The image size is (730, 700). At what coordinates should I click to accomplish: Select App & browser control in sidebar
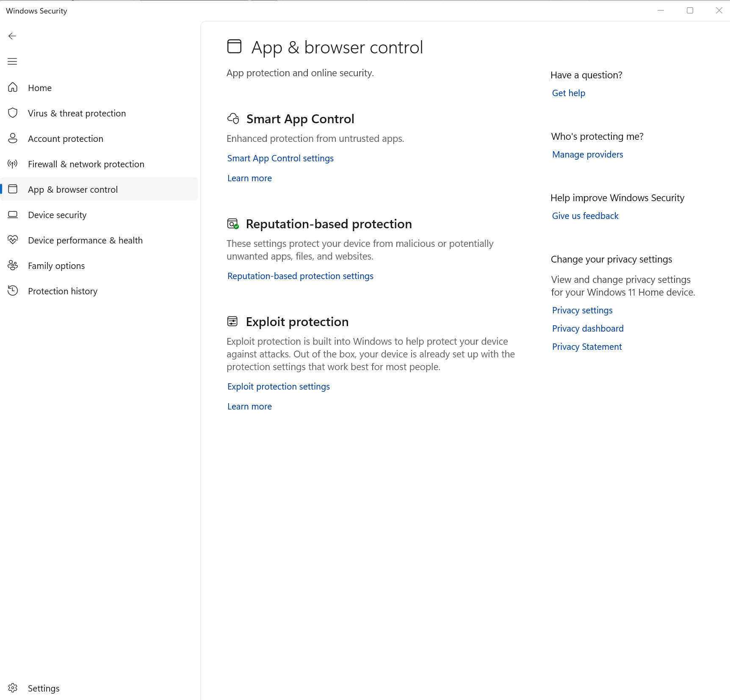click(x=100, y=189)
